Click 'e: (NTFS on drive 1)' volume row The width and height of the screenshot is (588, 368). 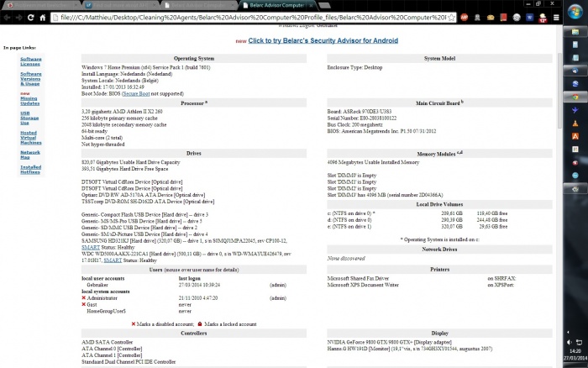pyautogui.click(x=417, y=227)
